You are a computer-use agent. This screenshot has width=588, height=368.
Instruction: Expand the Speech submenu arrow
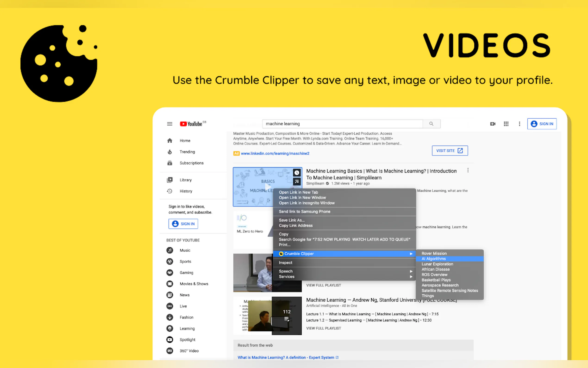point(411,271)
